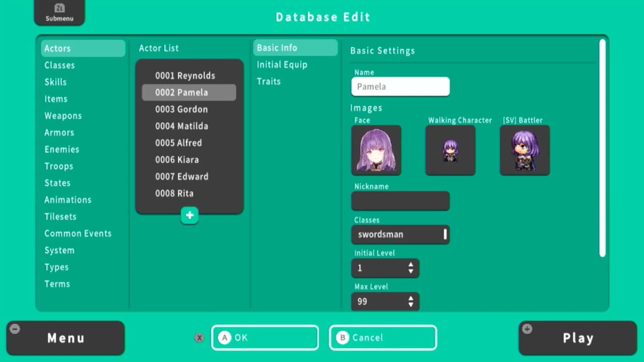Open the swordsman Classes selector

click(400, 234)
